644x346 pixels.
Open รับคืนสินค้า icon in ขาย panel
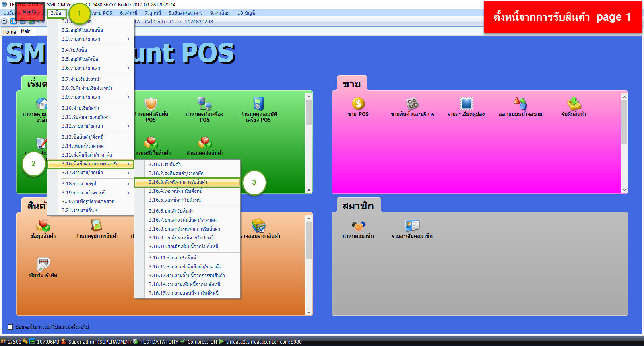[574, 104]
